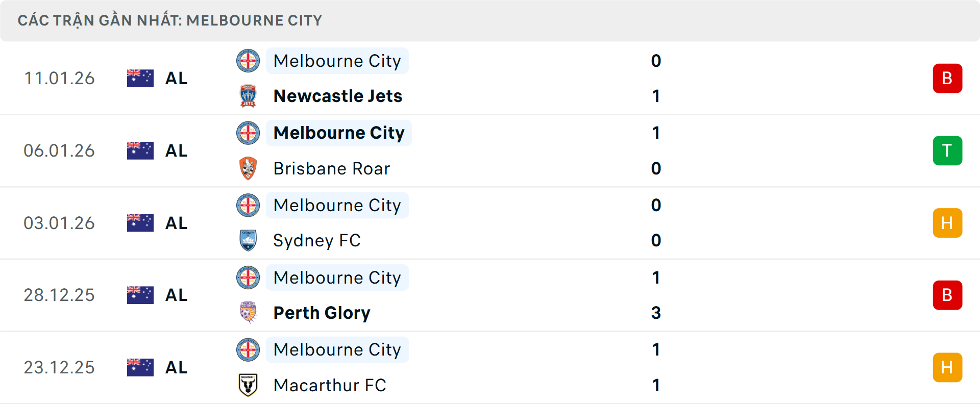The image size is (980, 404).
Task: Click the Melbourne City team name link
Action: pos(337,61)
